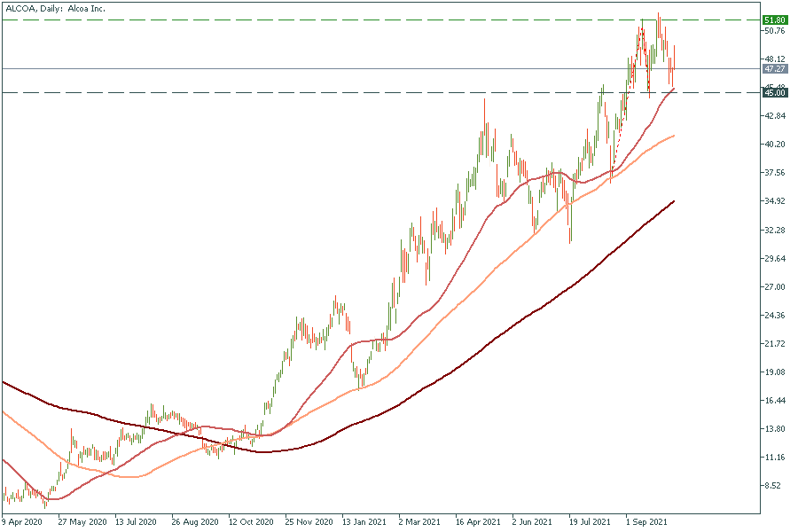Click the 2 Mar 2021 date label
The image size is (798, 532).
click(x=419, y=522)
